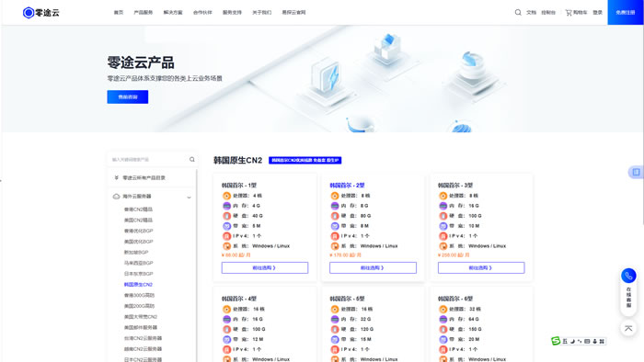The image size is (644, 362).
Task: Click the back-to-top arrow icon
Action: 628,328
